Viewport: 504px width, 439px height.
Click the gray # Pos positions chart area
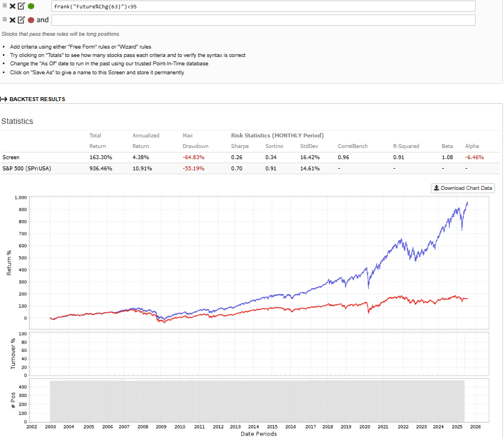point(257,400)
